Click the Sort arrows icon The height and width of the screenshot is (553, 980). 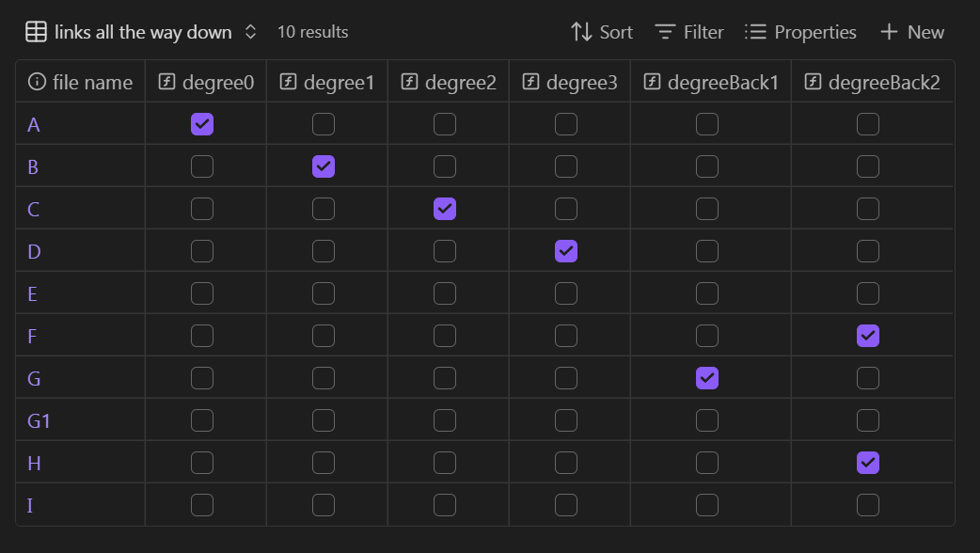[x=581, y=32]
